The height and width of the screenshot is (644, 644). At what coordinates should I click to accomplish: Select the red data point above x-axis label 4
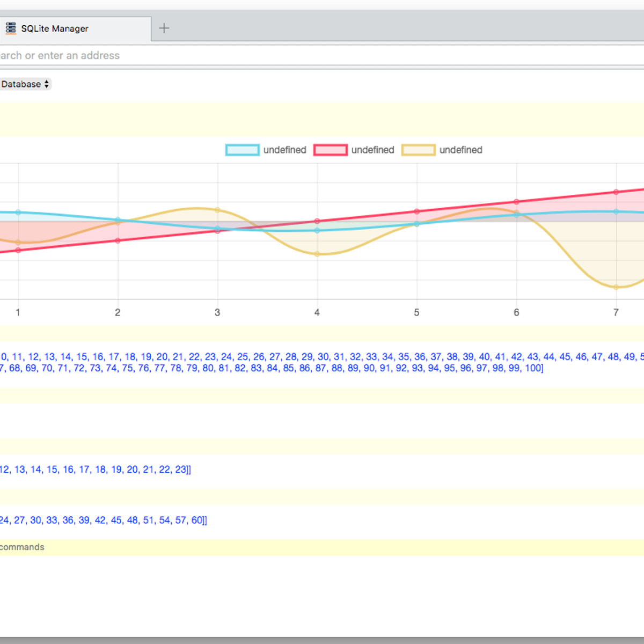[x=317, y=221]
